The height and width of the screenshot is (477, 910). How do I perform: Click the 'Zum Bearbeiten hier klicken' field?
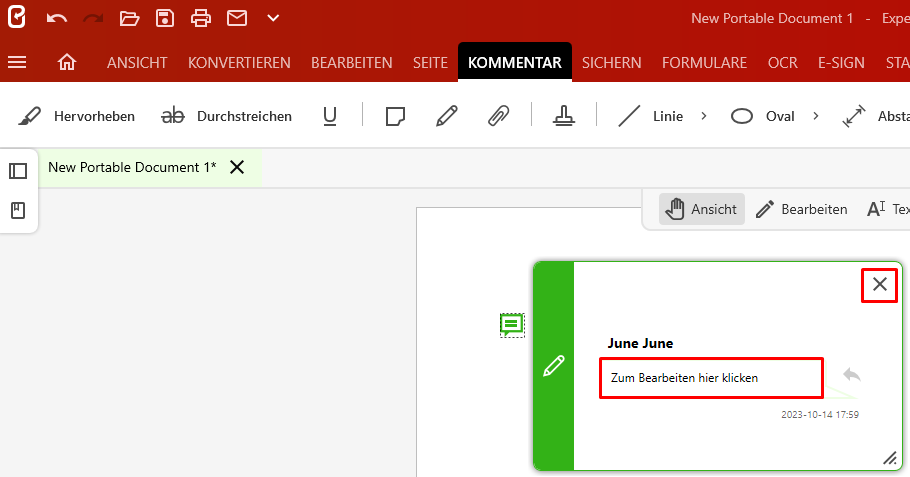click(712, 378)
